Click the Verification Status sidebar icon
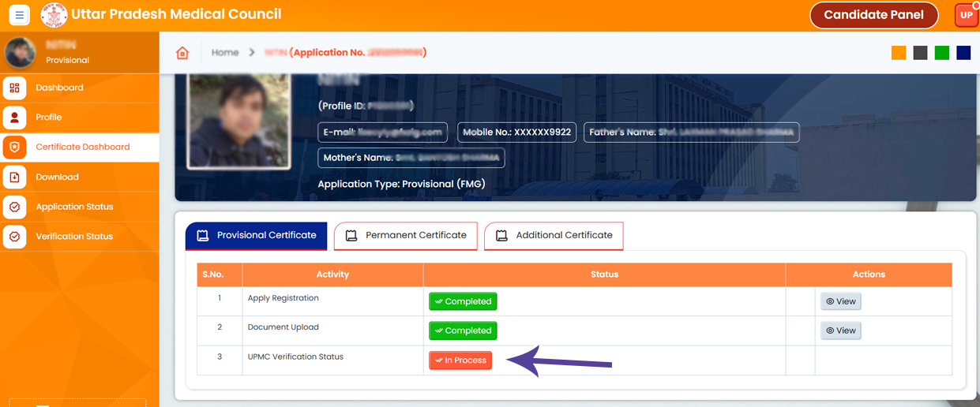This screenshot has height=407, width=980. [x=15, y=237]
